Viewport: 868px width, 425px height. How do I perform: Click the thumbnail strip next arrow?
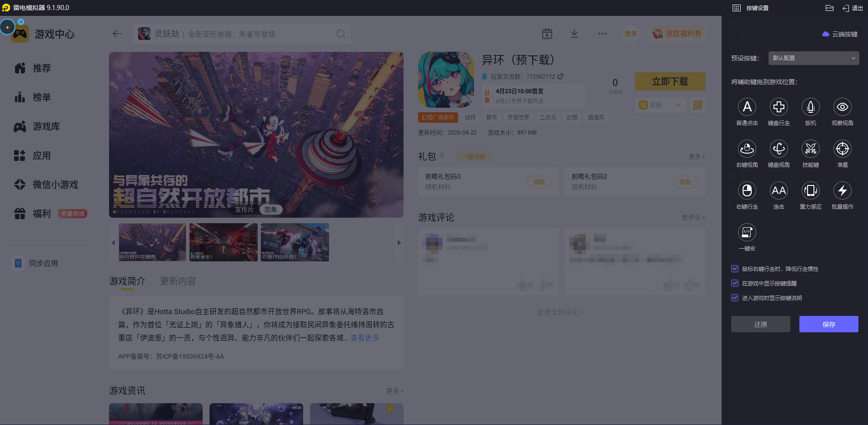tap(399, 243)
